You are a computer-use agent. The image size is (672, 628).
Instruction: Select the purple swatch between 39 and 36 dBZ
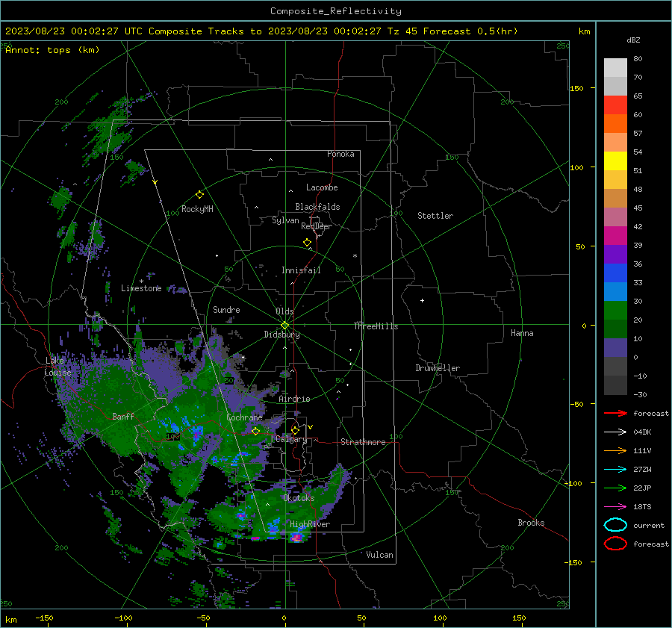click(x=615, y=254)
